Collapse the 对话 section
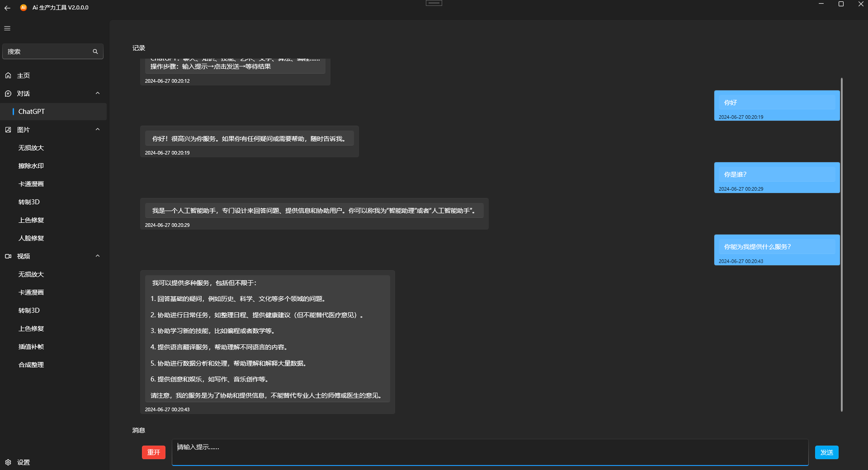 [98, 93]
